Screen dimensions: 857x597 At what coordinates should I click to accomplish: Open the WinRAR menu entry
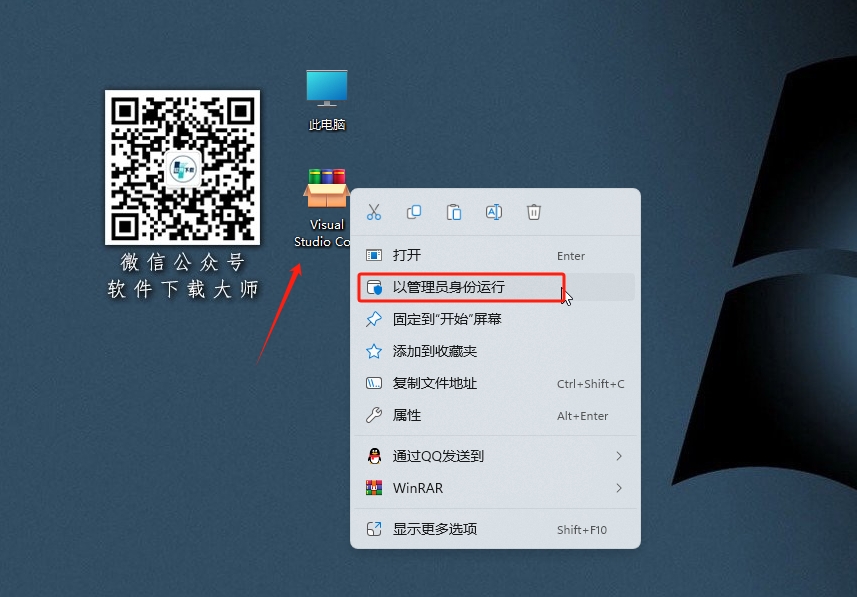coord(495,488)
